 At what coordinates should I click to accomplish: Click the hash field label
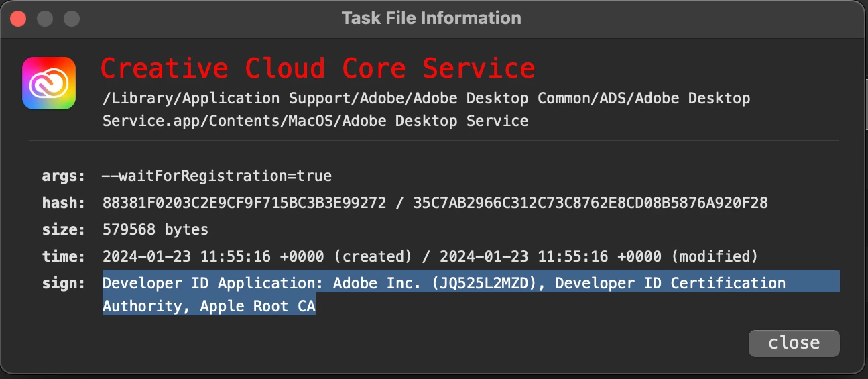[64, 203]
